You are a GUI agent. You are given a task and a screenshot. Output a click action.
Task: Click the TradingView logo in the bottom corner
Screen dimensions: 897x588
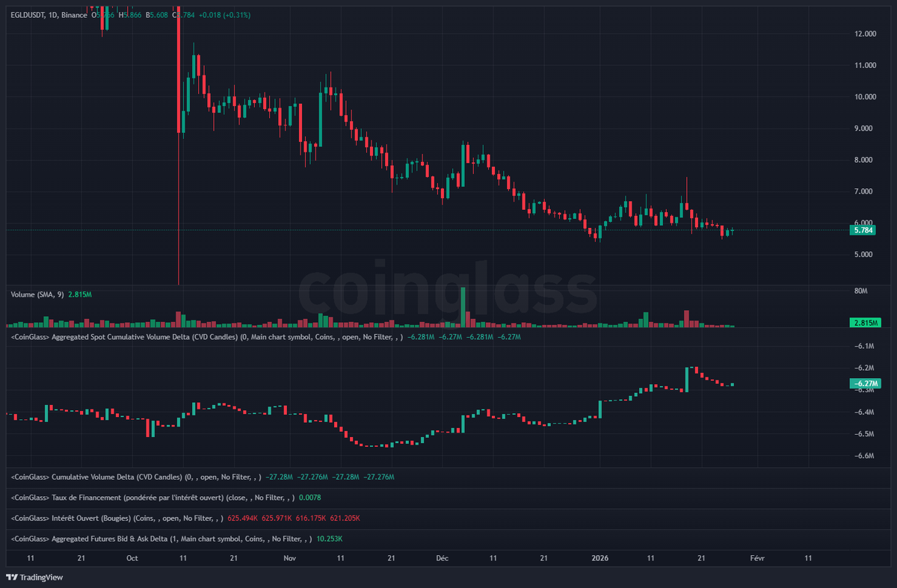click(x=33, y=578)
